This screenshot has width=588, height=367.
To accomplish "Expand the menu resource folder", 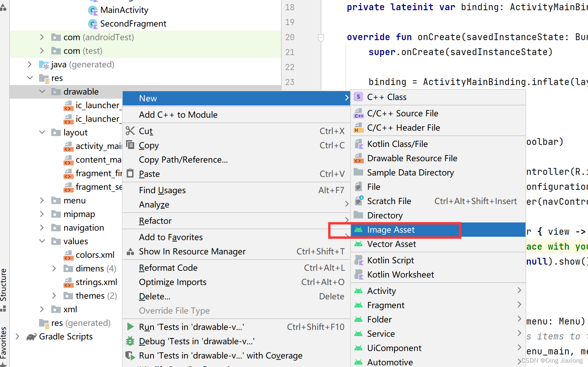I will click(x=42, y=200).
